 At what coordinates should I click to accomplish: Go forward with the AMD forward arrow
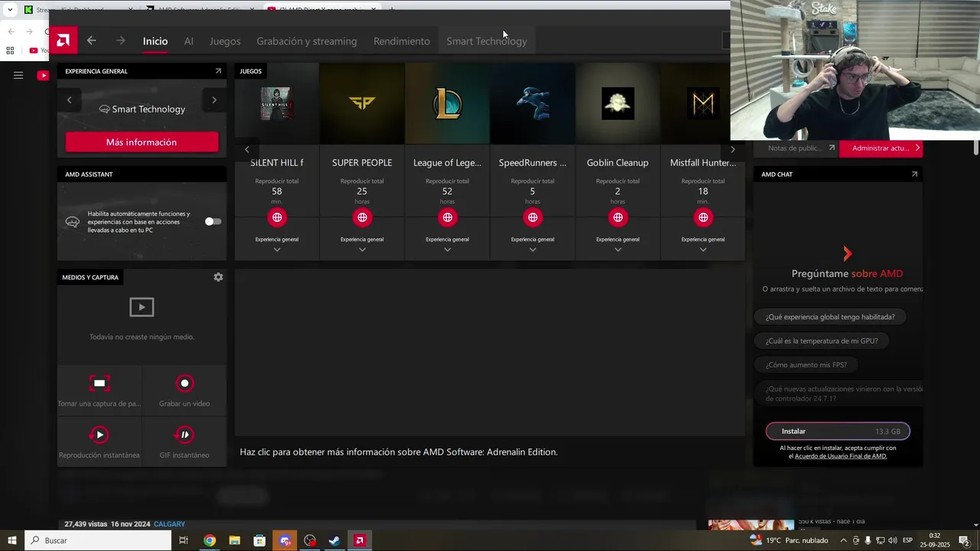point(120,41)
